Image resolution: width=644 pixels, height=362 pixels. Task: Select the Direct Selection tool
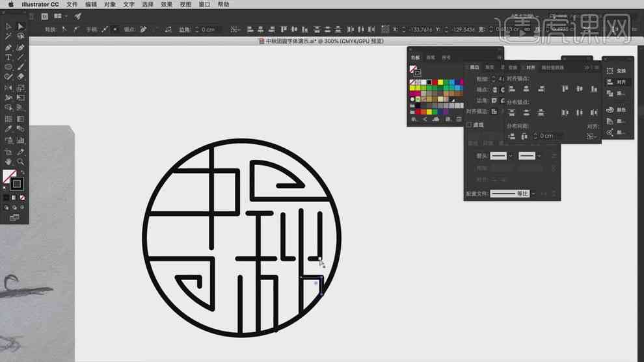pos(20,27)
